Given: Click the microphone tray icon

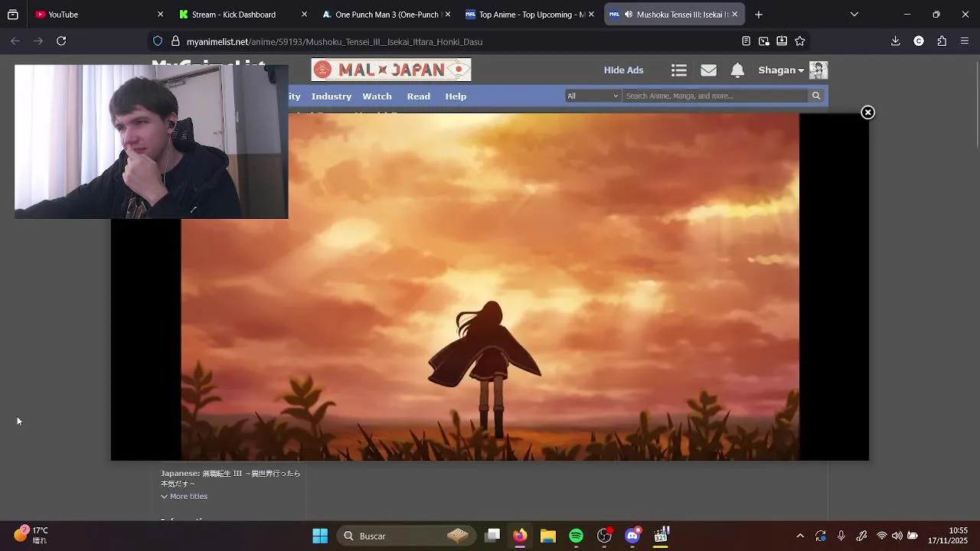Looking at the screenshot, I should (841, 536).
